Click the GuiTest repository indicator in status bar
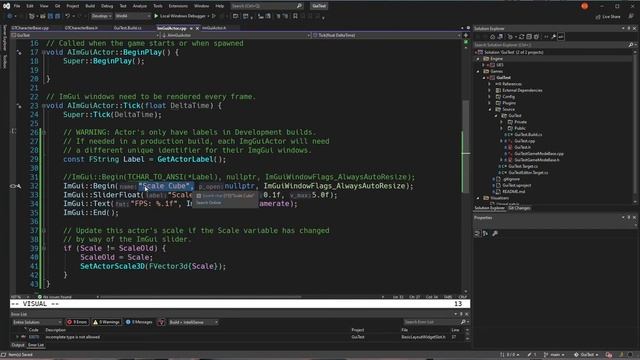The image size is (640, 360). (x=586, y=355)
